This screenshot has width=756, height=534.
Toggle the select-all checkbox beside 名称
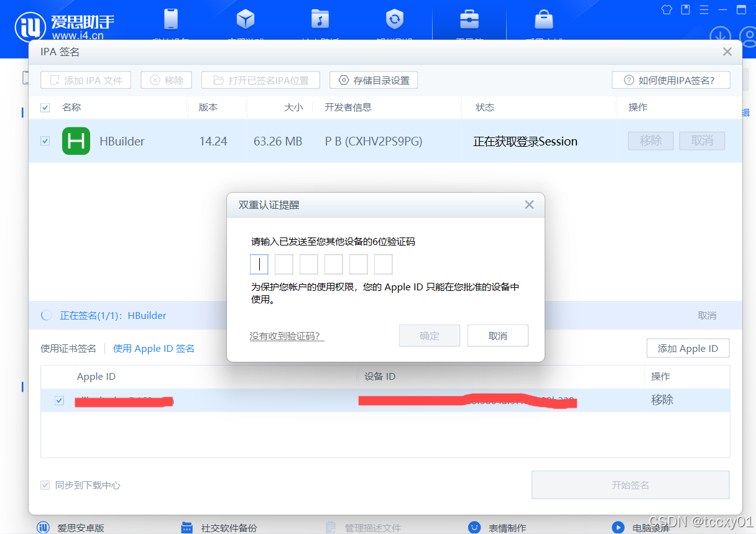(45, 108)
